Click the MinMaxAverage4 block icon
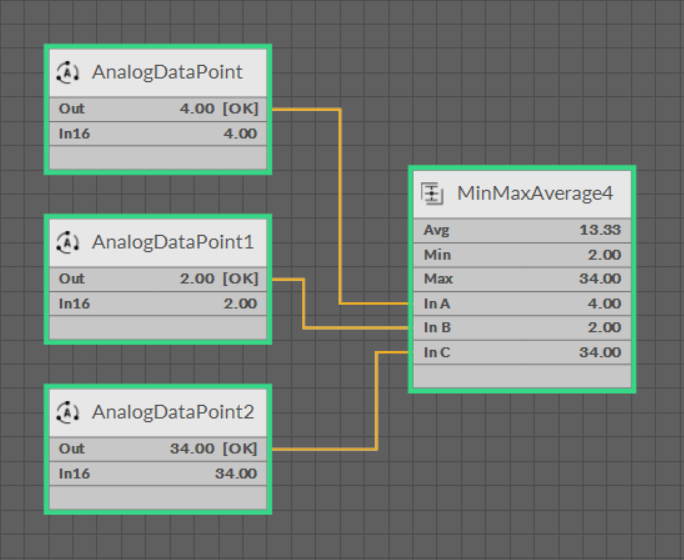Screen dimensions: 684x560 pyautogui.click(x=432, y=193)
